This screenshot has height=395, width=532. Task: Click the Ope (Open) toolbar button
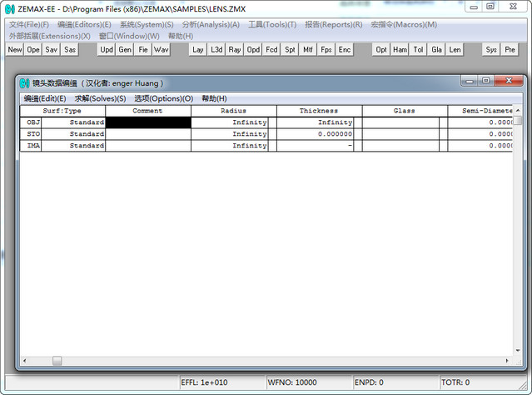pos(33,50)
